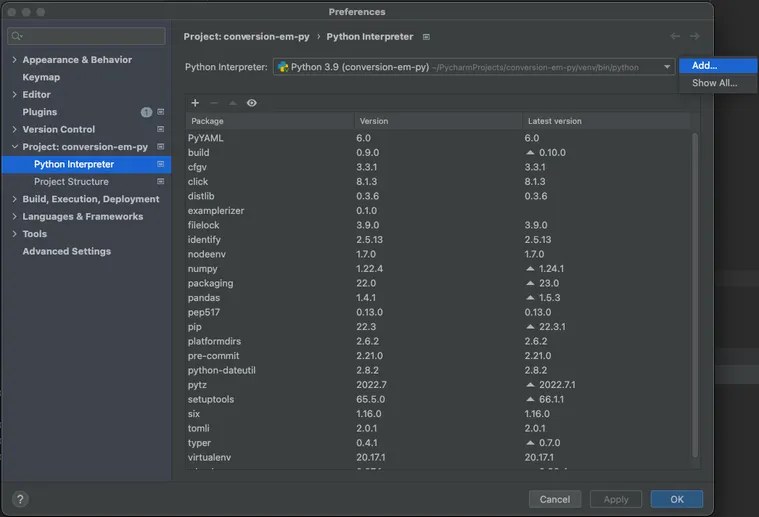Collapse Project: conversion-em-py tree node

pos(15,147)
